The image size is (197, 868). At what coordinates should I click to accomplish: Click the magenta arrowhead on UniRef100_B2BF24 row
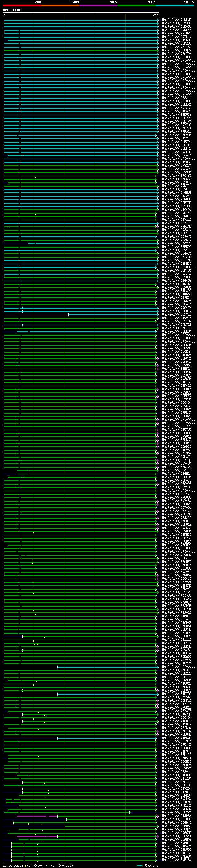click(158, 369)
